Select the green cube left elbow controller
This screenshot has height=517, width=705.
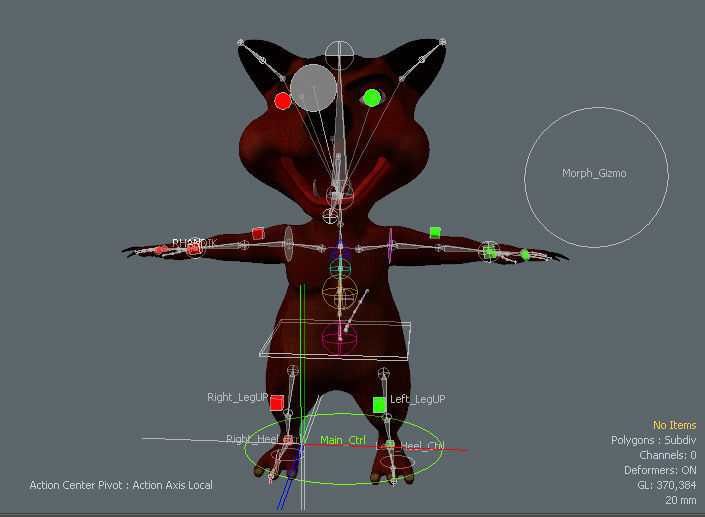pos(435,232)
